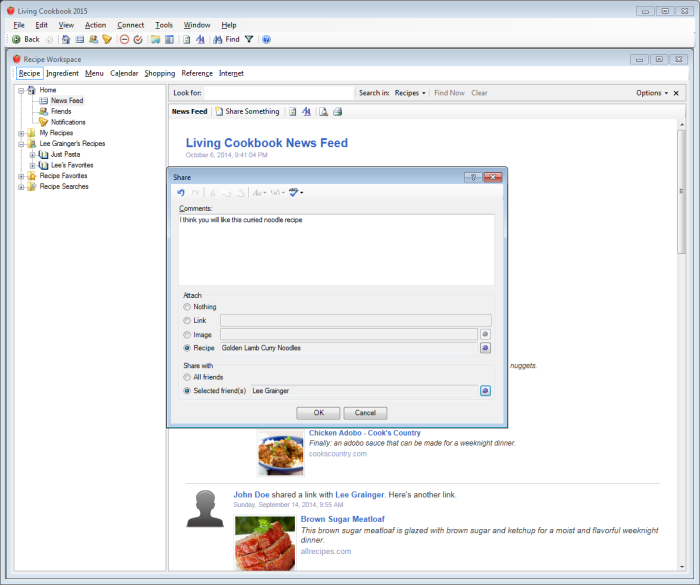Click into the Comments text area
The height and width of the screenshot is (585, 700).
(336, 250)
